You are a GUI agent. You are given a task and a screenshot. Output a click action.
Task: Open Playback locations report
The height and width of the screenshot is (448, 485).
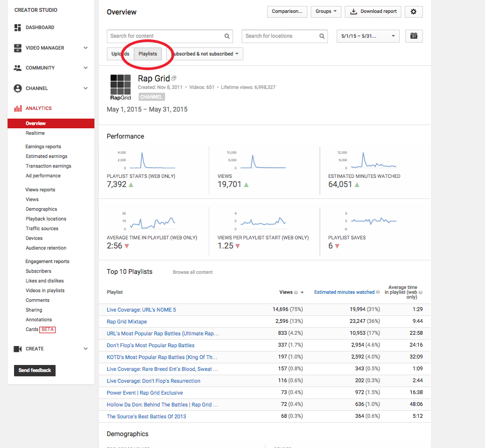point(46,219)
